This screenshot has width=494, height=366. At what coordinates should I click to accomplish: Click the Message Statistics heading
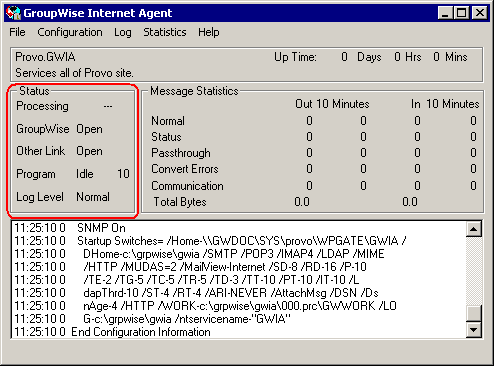(x=194, y=91)
